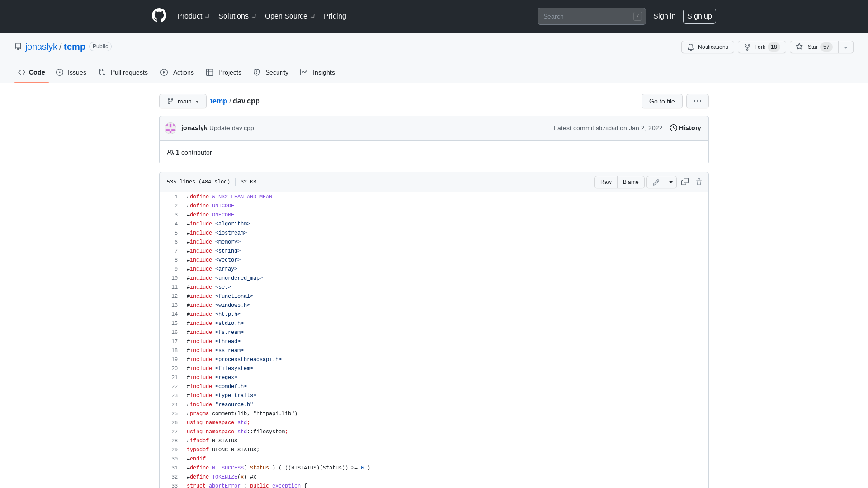
Task: View file History
Action: click(x=685, y=128)
